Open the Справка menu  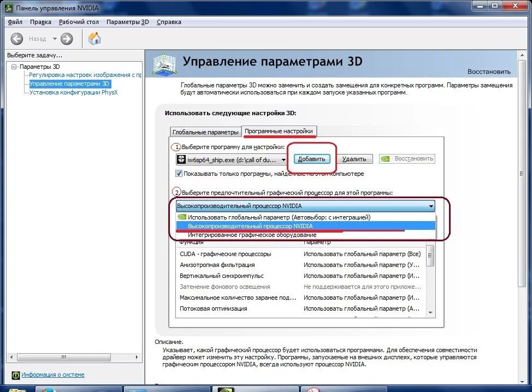(x=169, y=22)
